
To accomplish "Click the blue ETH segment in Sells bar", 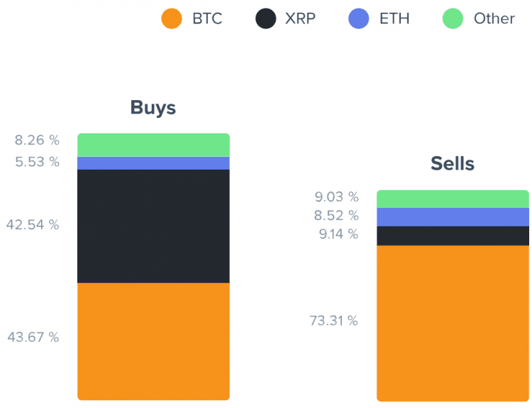I will click(x=453, y=217).
